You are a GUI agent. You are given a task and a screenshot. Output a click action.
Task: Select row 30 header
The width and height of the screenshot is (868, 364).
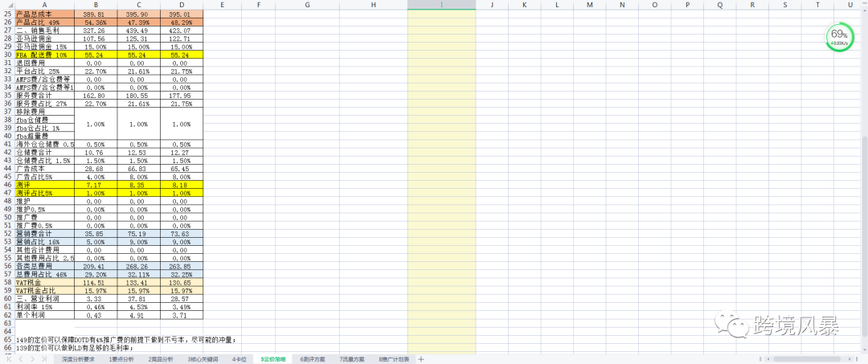click(x=8, y=55)
